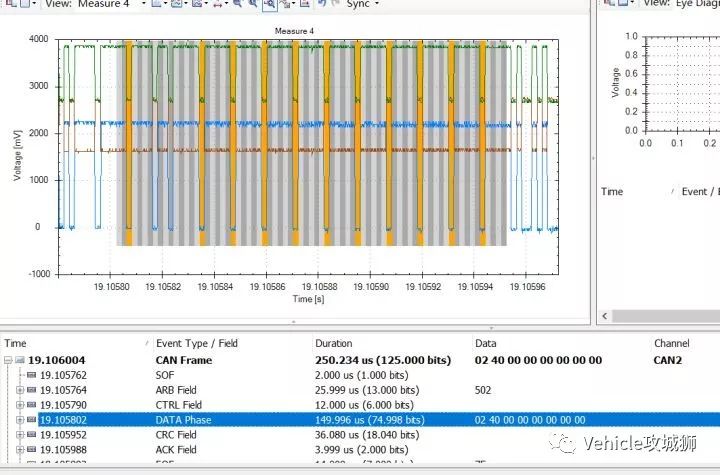Viewport: 720px width, 475px height.
Task: Click the zoom in magnifier icon
Action: point(237,3)
